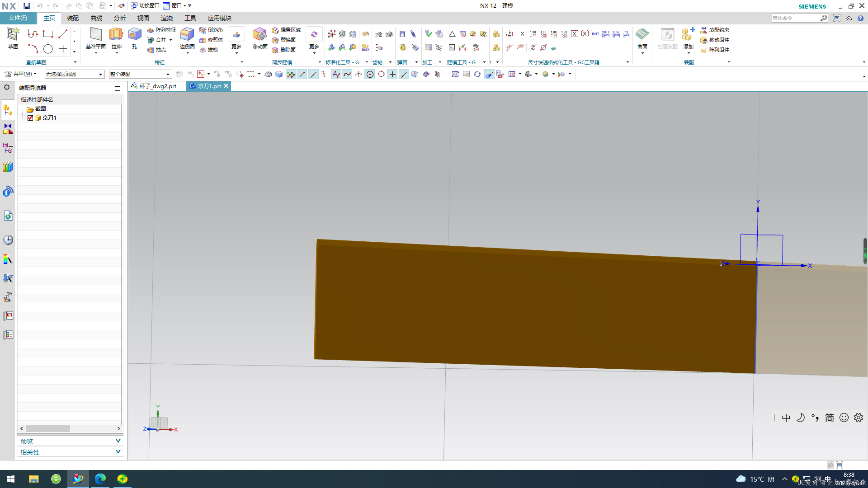868x488 pixels.
Task: Toggle the point on curve snap
Action: (404, 75)
